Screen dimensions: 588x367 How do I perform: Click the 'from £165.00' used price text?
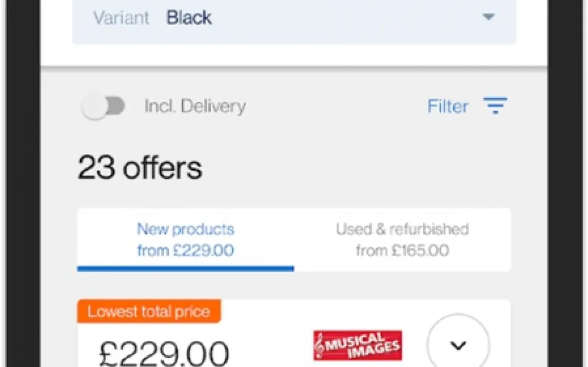click(402, 251)
